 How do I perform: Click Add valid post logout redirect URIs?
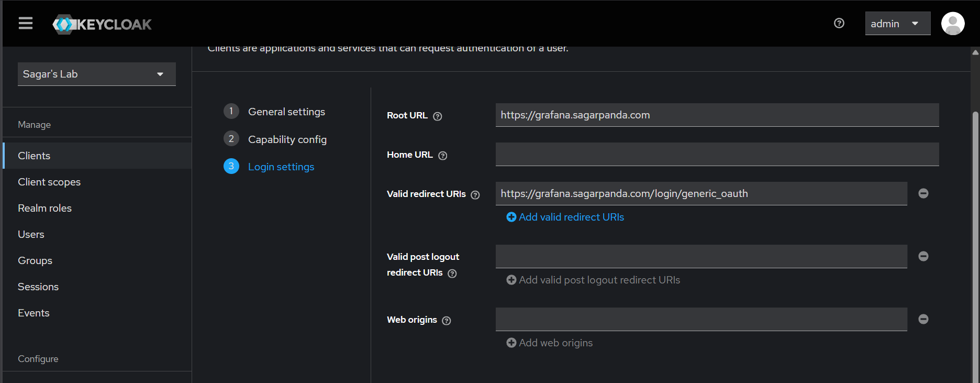pyautogui.click(x=593, y=280)
